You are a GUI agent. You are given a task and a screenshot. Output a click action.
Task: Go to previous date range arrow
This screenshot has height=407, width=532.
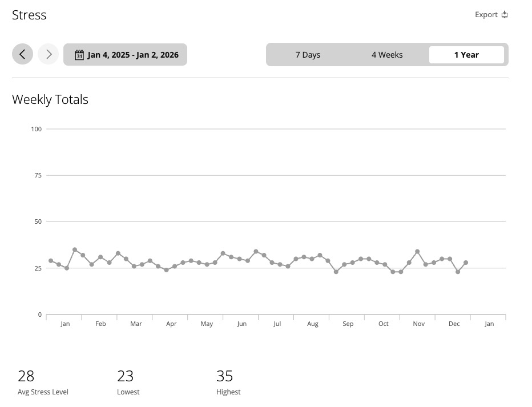(22, 54)
